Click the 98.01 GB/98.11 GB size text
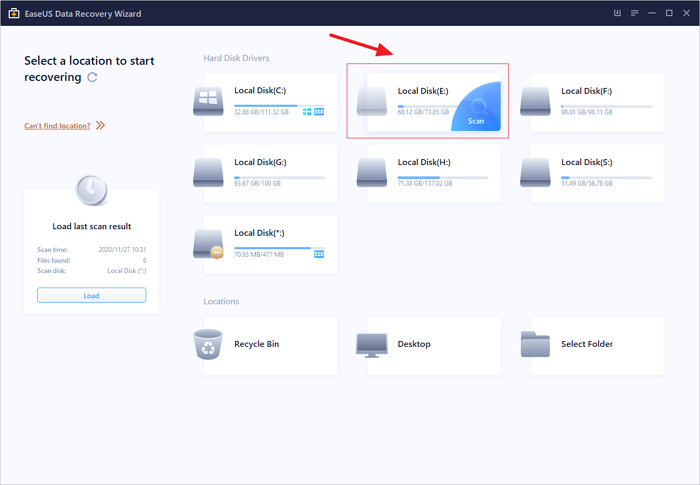This screenshot has width=700, height=485. click(x=587, y=112)
